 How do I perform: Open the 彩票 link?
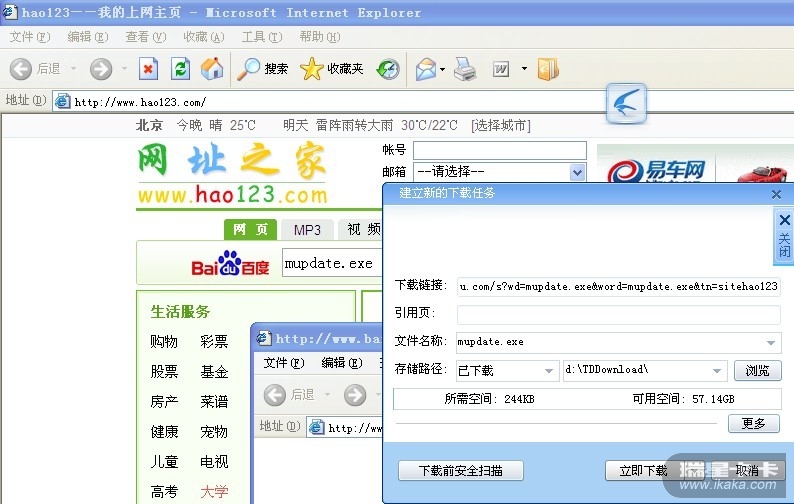coord(214,341)
